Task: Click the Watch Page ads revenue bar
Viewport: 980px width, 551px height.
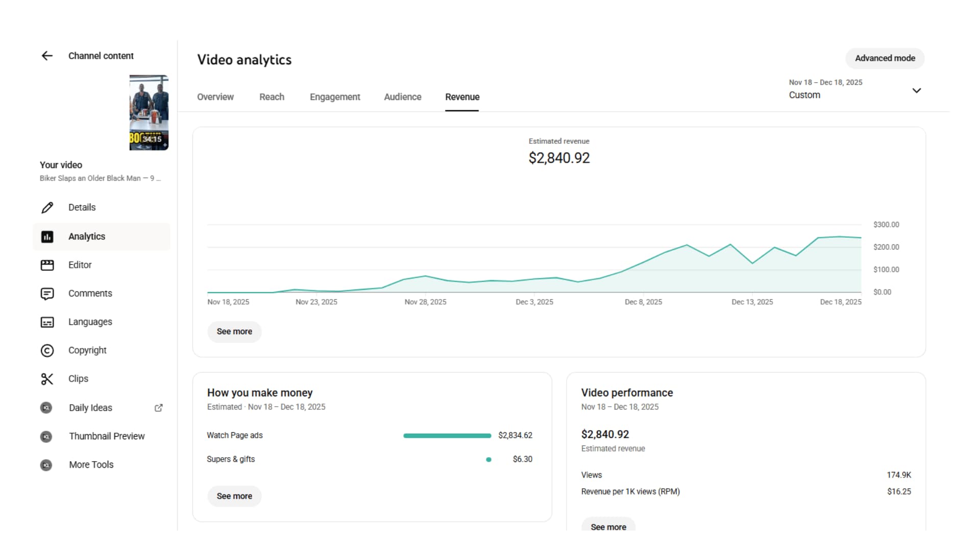Action: point(447,436)
